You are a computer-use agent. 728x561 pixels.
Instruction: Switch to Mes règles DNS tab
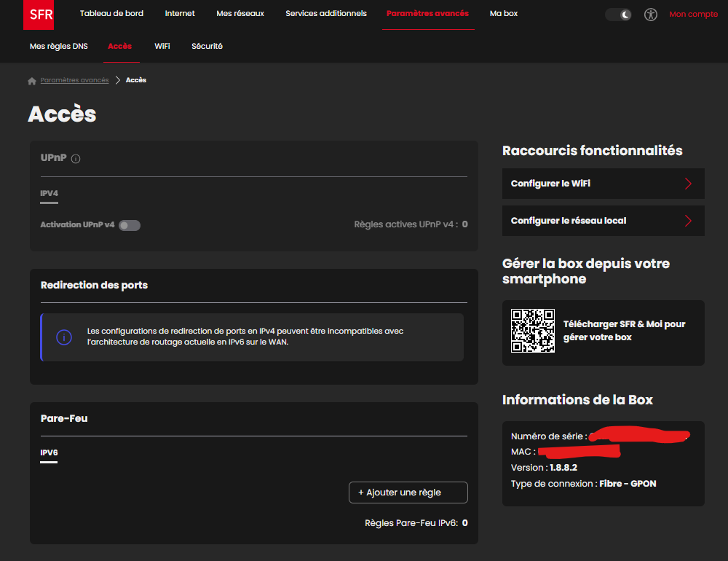pos(58,46)
